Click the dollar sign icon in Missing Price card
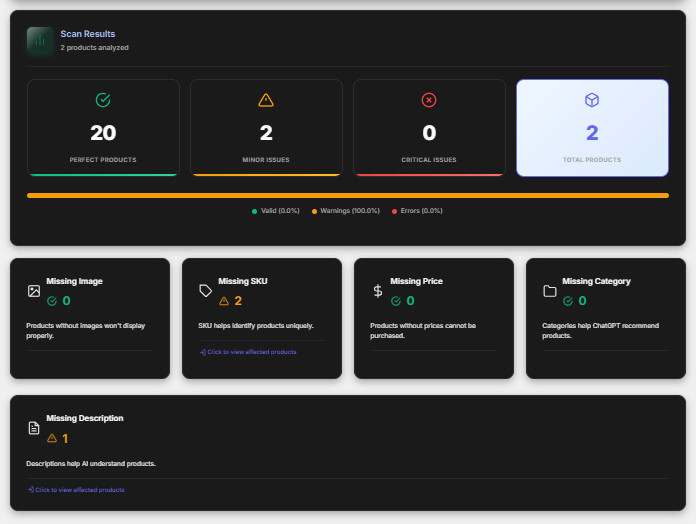The height and width of the screenshot is (524, 696). (x=378, y=291)
